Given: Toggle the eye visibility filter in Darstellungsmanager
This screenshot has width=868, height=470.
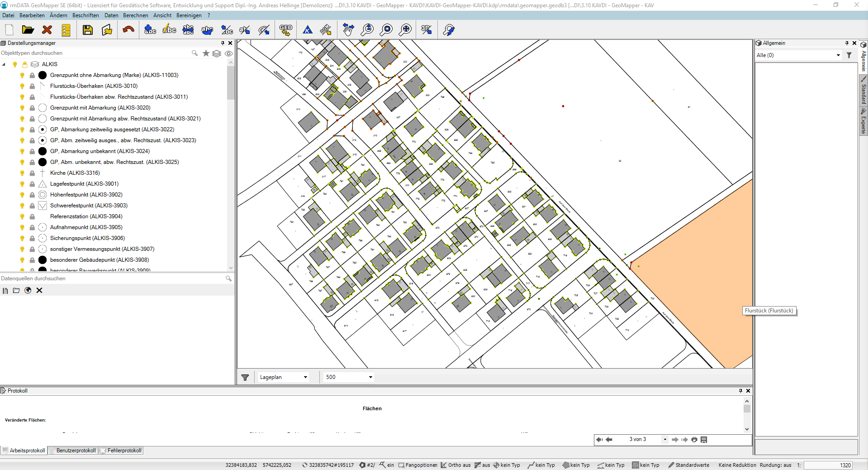Looking at the screenshot, I should pyautogui.click(x=229, y=53).
